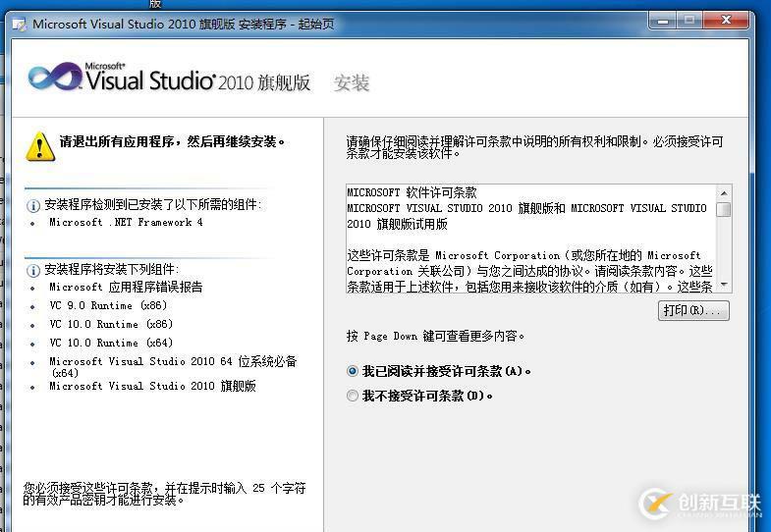This screenshot has height=532, width=771.
Task: Click "VC 10.0 Runtime (x86)" entry
Action: [111, 324]
